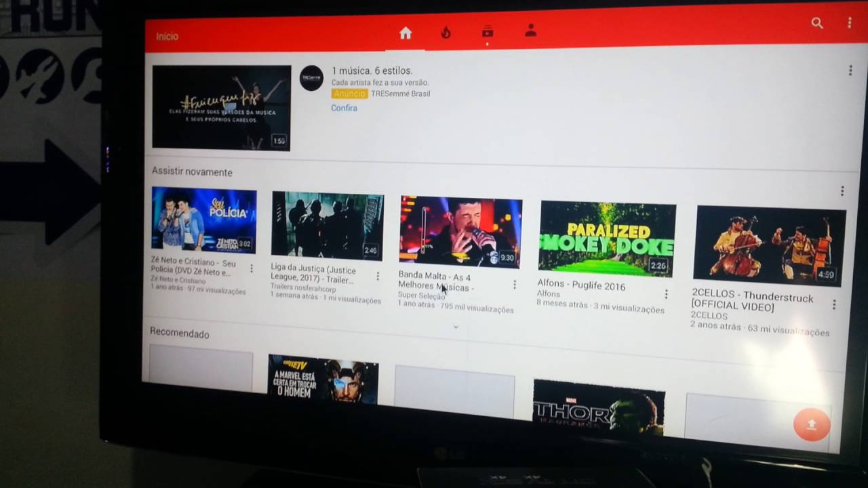868x488 pixels.
Task: Click the Anúncio badge
Action: (349, 94)
